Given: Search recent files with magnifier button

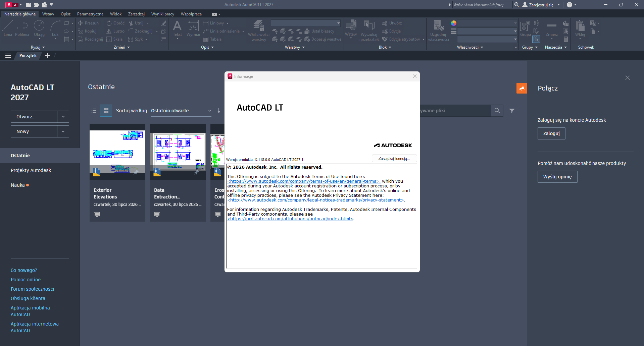Looking at the screenshot, I should click(x=497, y=111).
